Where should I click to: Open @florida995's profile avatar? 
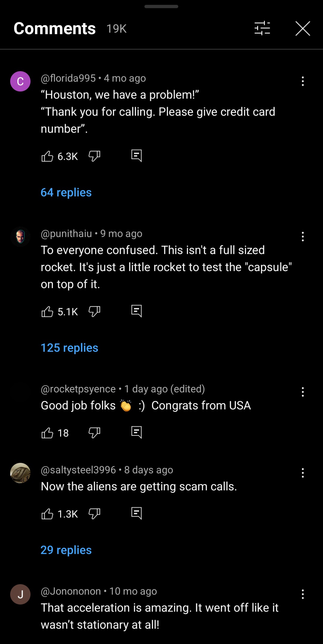(x=20, y=81)
